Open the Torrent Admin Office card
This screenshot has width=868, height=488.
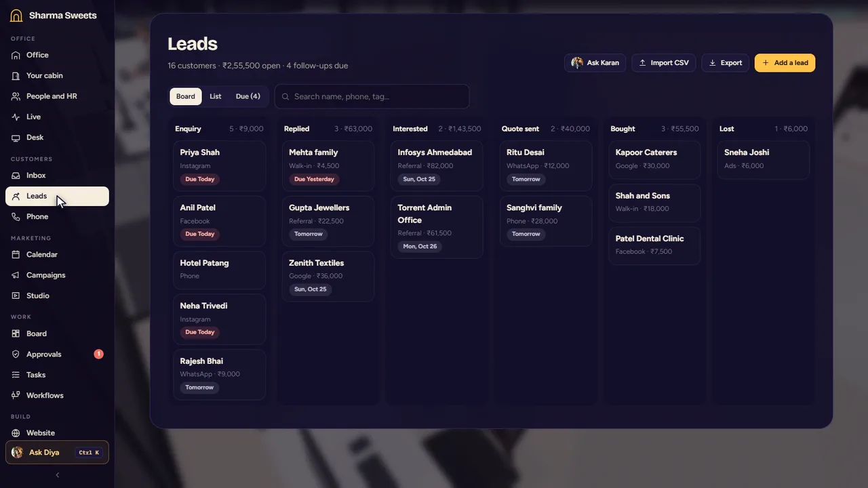coord(437,227)
